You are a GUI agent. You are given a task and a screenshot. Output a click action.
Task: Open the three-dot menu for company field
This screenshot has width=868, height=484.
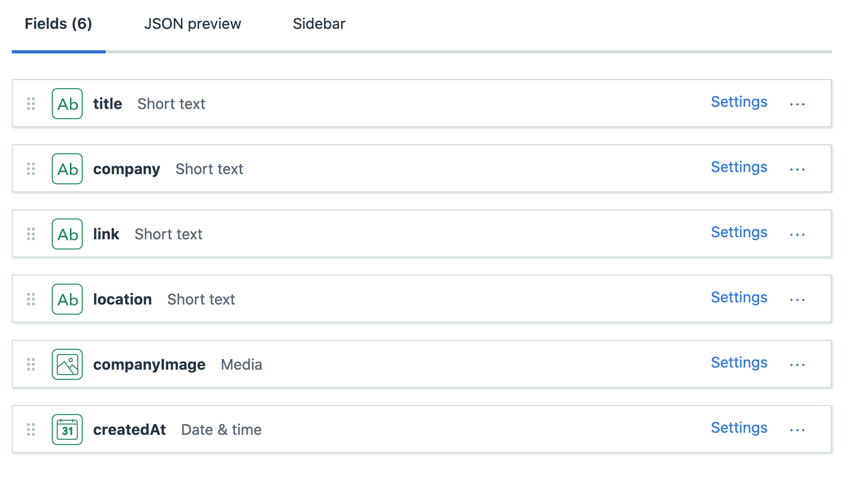click(797, 169)
